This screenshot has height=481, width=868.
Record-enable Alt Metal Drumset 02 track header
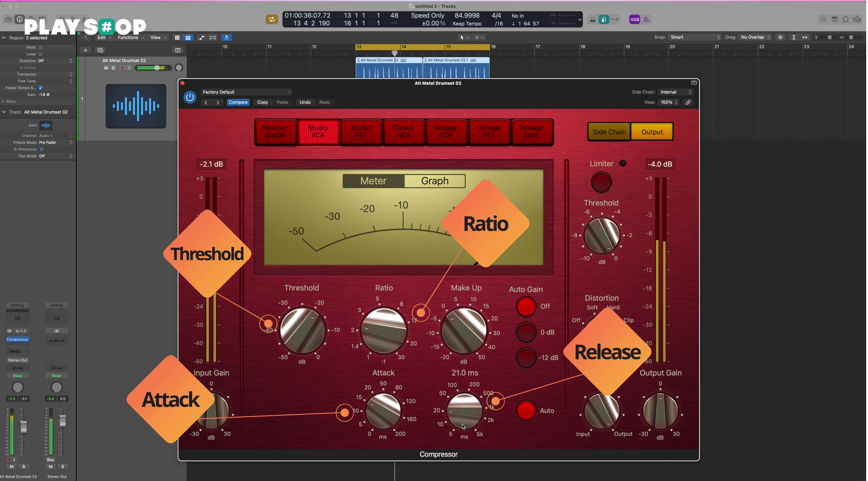[122, 68]
